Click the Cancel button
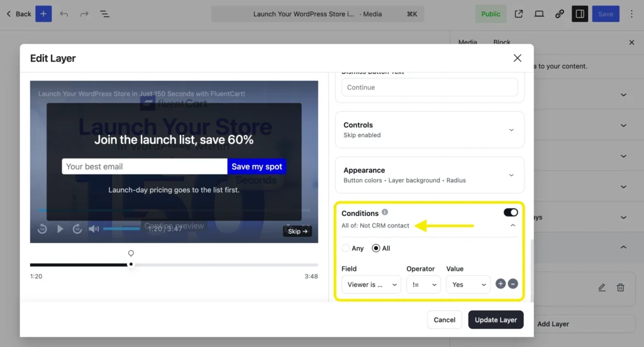Viewport: 644px width, 347px height. tap(445, 320)
